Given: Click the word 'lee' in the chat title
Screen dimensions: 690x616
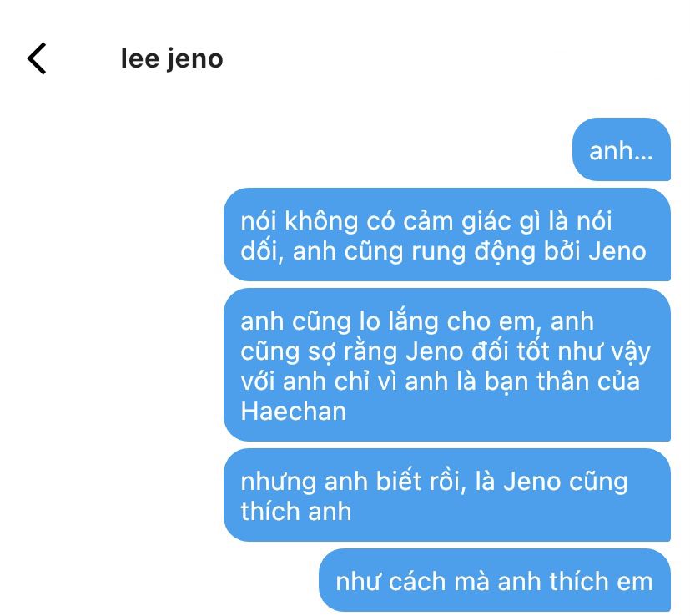Looking at the screenshot, I should 140,59.
